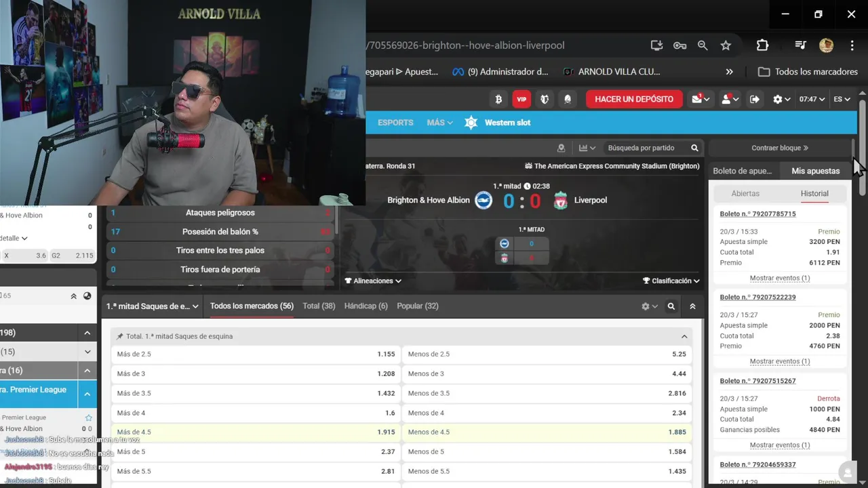868x488 pixels.
Task: Click HACER UN DEPÓSITO button
Action: [x=634, y=99]
